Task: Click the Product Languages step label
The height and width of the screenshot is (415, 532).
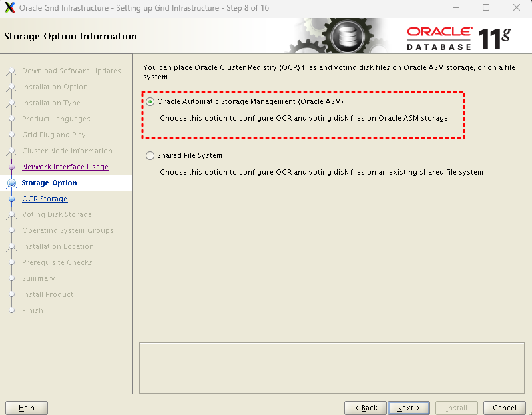Action: click(x=56, y=119)
